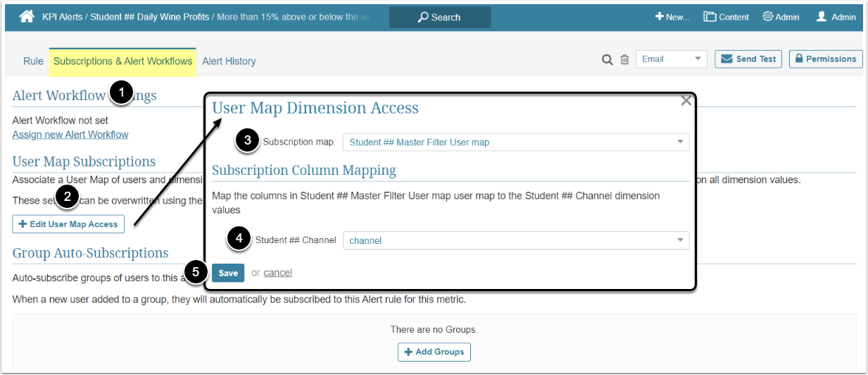Click the magnifier search icon near Email
Screen dimensions: 868x375
point(607,60)
